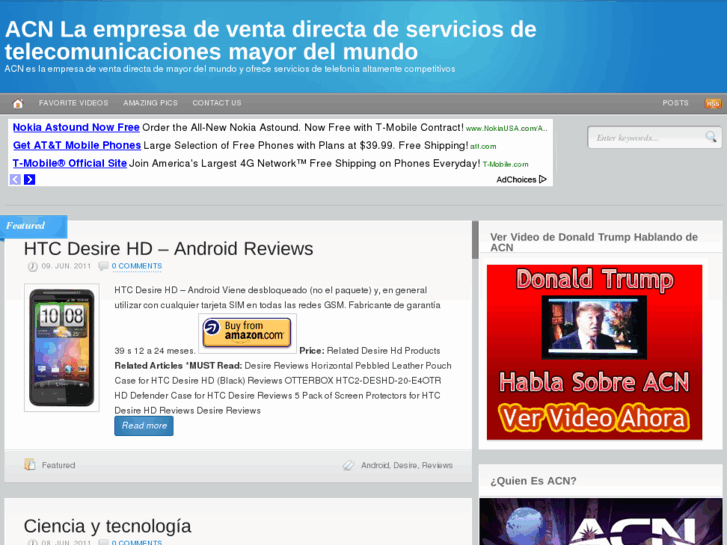The width and height of the screenshot is (727, 545).
Task: Open Contact Us menu item
Action: (217, 103)
